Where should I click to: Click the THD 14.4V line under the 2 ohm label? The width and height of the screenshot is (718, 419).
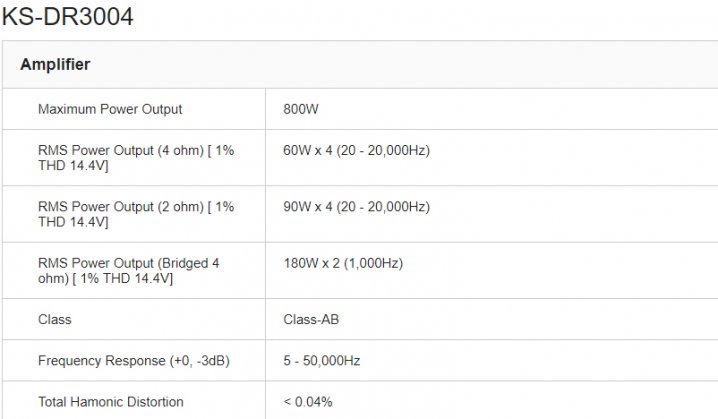[73, 221]
